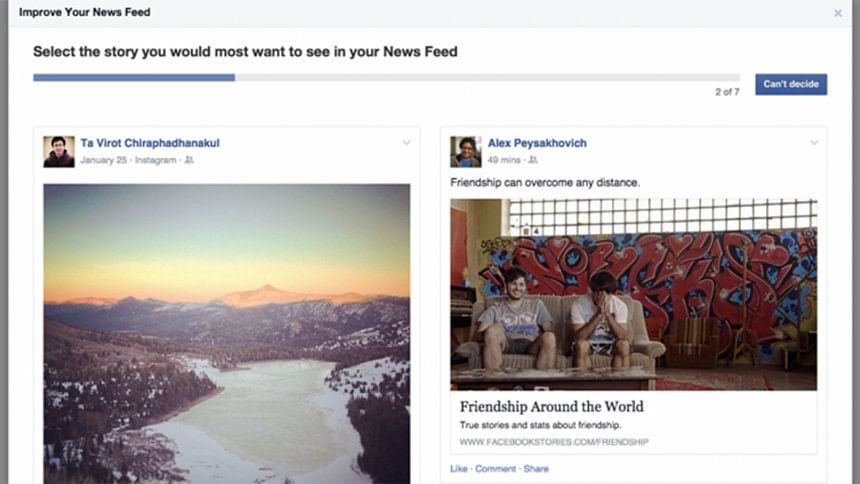Click the Share link under Alex's post

[x=536, y=469]
